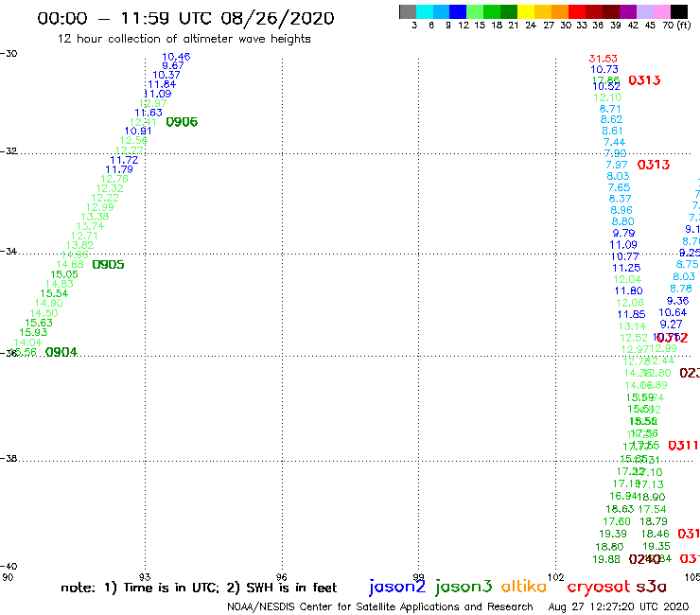Image resolution: width=700 pixels, height=615 pixels.
Task: Click the latitude axis label -34
Action: pyautogui.click(x=9, y=251)
